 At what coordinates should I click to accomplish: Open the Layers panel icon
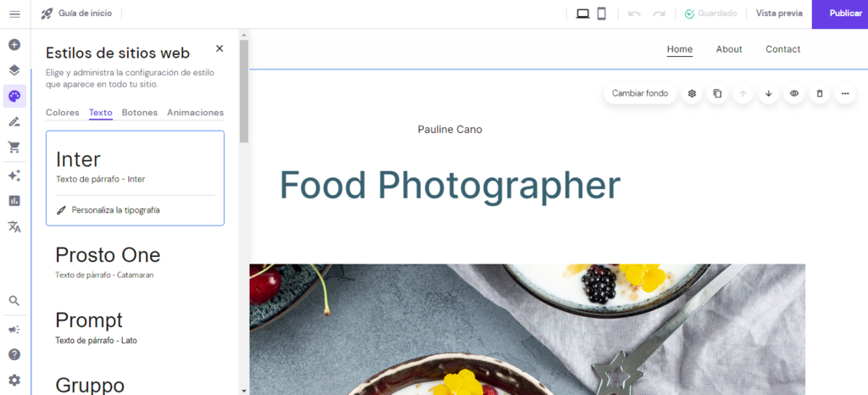point(14,70)
